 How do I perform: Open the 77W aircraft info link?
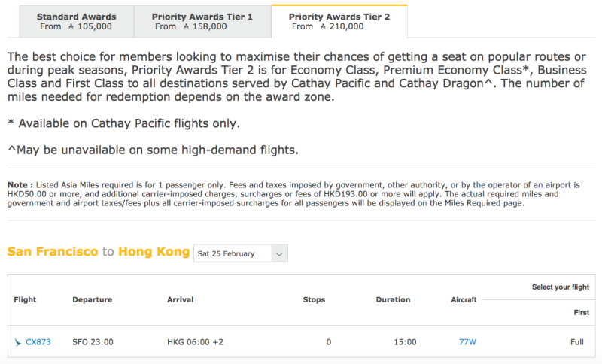[x=467, y=342]
